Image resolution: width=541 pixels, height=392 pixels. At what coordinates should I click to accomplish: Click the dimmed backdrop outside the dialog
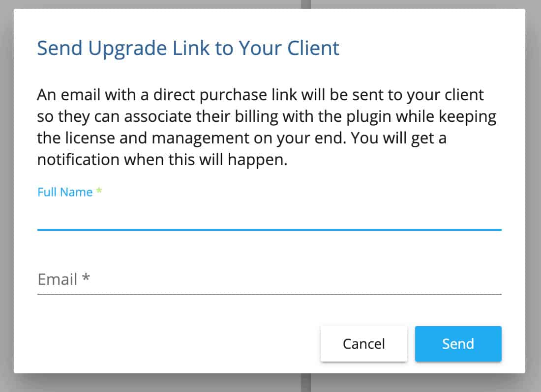pyautogui.click(x=533, y=196)
